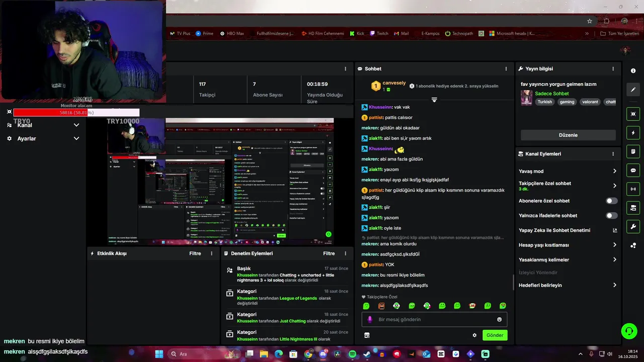Open Denetim Eylemleri panel three-dot menu
644x362 pixels.
[345, 253]
